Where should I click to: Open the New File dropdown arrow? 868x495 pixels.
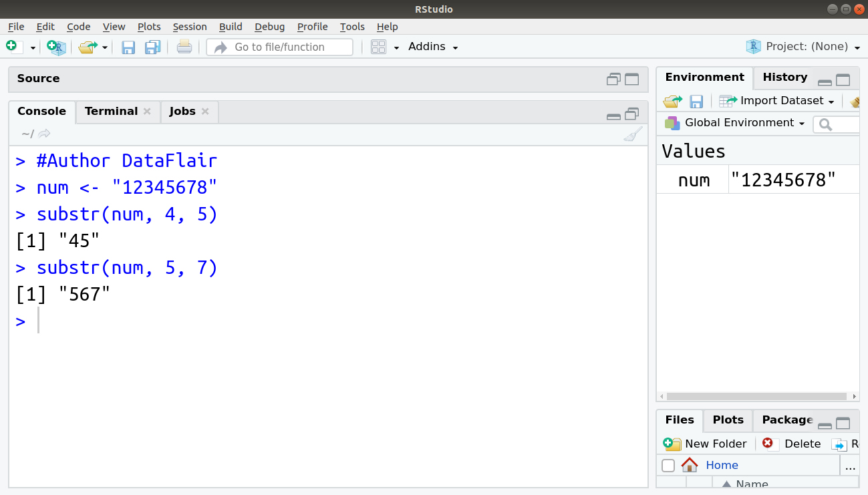click(x=33, y=48)
